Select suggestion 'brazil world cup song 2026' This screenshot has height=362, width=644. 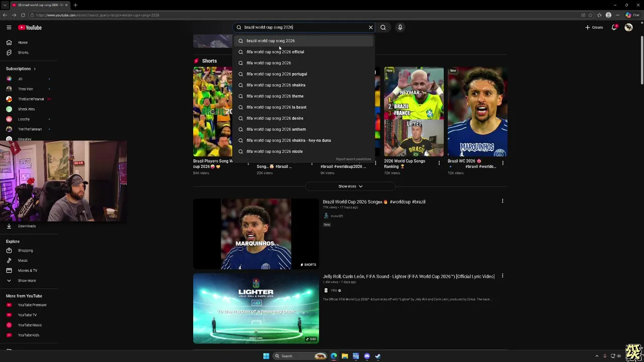point(304,41)
